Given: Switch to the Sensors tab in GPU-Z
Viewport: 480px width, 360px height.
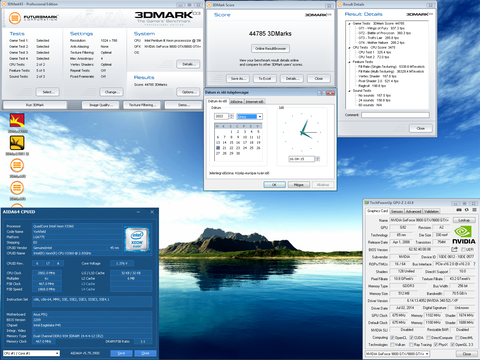Looking at the screenshot, I should (397, 211).
